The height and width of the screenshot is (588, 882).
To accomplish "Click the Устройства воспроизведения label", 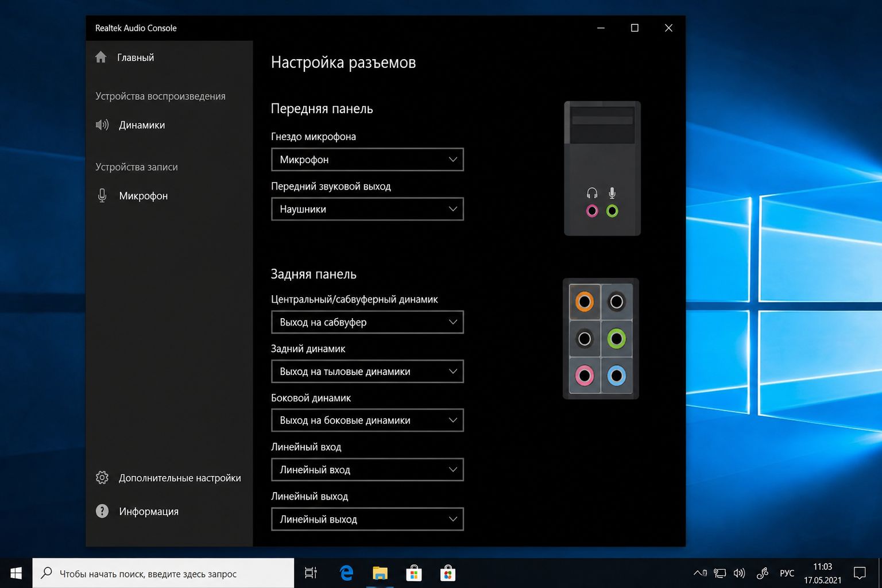I will point(160,96).
